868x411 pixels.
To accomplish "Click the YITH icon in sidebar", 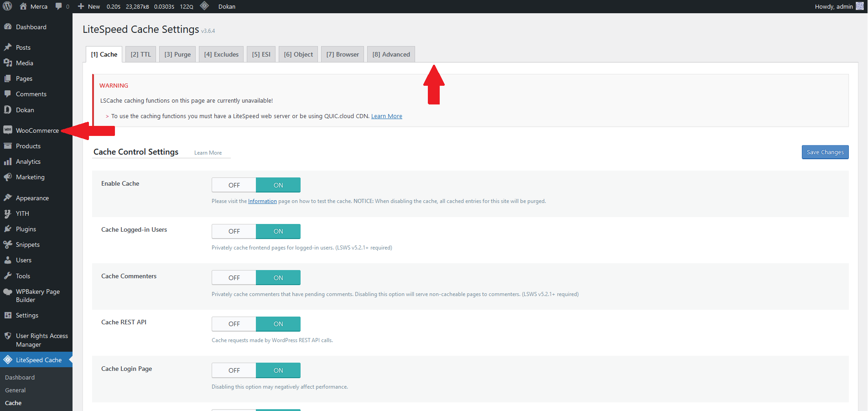I will tap(8, 213).
